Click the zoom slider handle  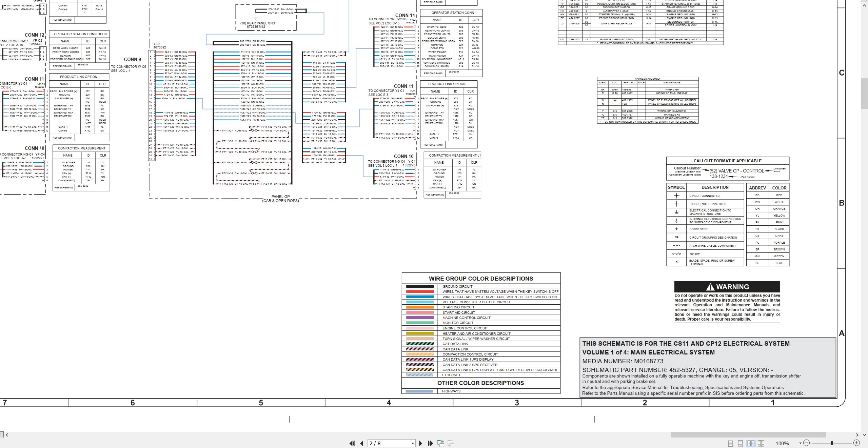(x=832, y=443)
